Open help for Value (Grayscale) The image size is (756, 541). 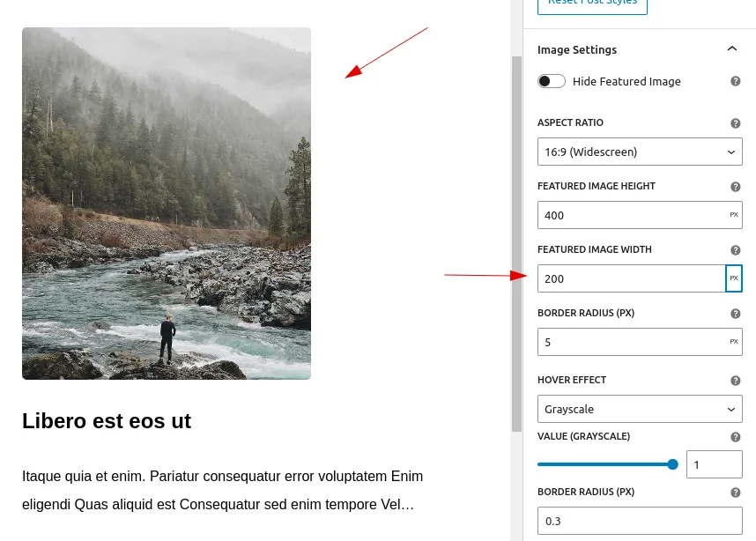(x=735, y=436)
